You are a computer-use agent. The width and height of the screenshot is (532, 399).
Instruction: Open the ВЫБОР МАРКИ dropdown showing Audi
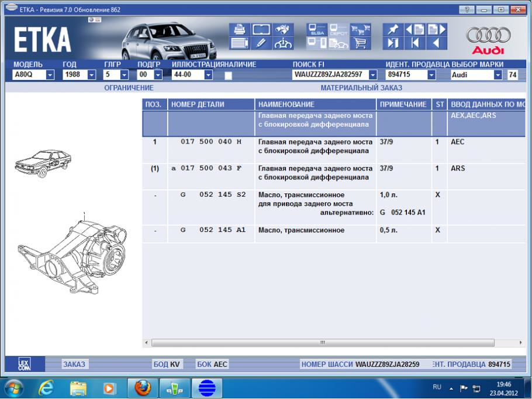(x=498, y=75)
